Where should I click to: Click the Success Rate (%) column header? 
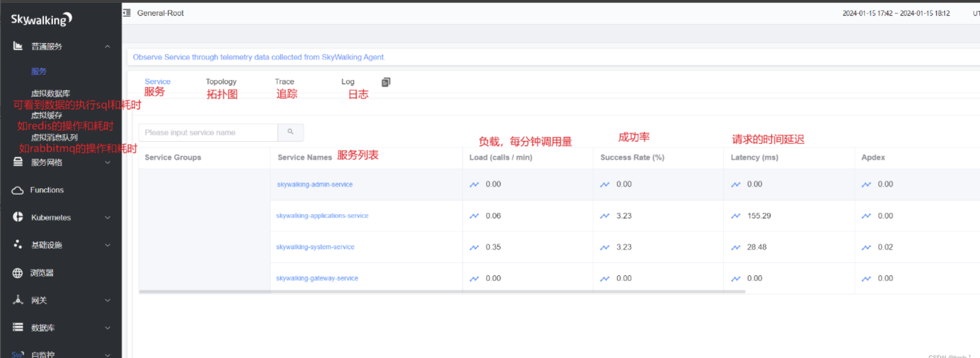click(632, 157)
